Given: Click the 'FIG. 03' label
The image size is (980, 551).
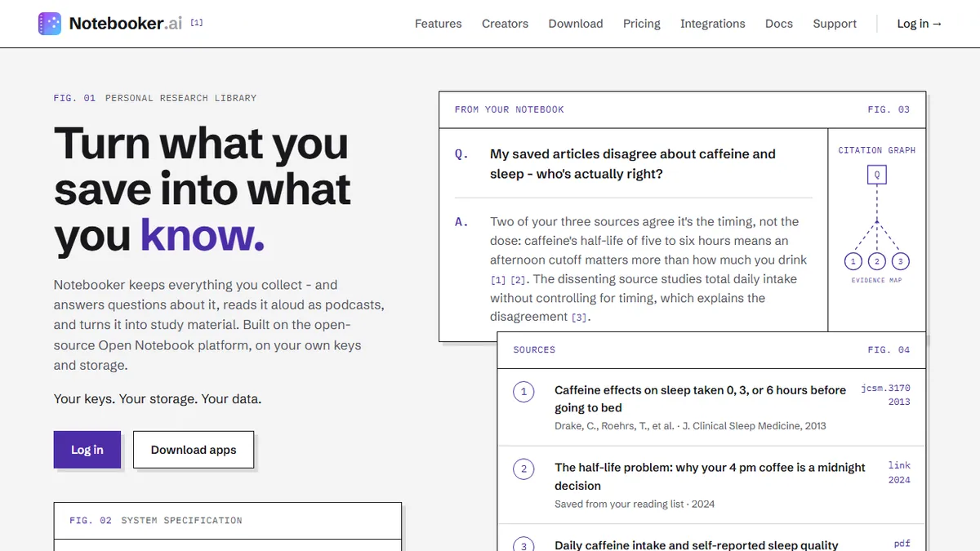Looking at the screenshot, I should [889, 109].
